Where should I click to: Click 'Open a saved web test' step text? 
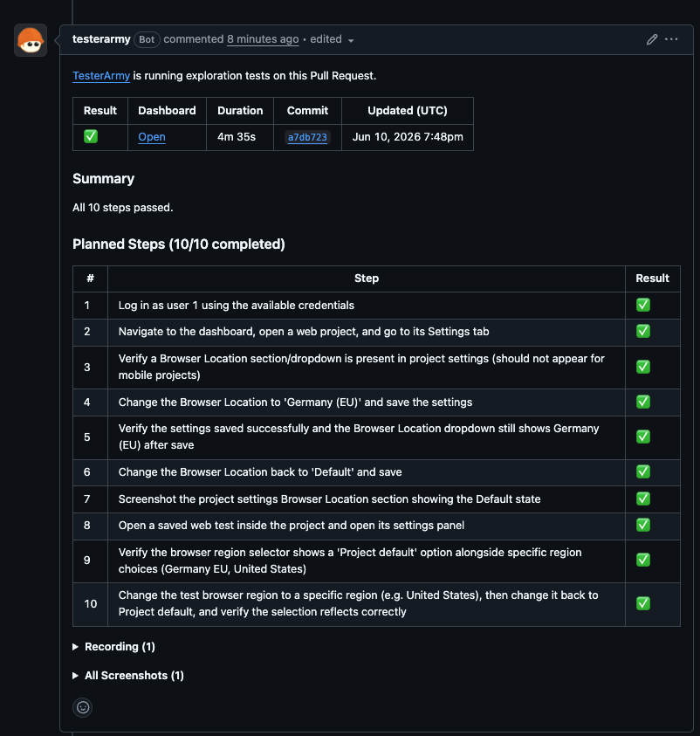292,526
